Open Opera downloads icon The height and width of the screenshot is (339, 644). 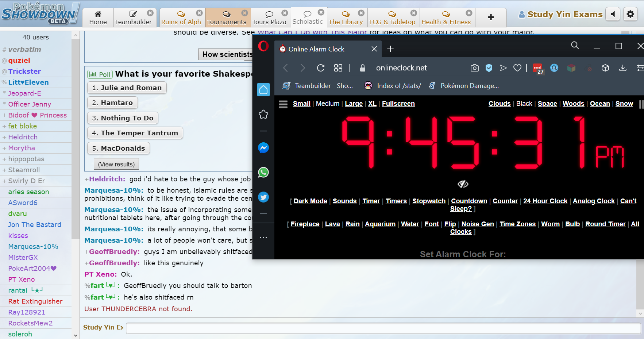click(x=623, y=68)
